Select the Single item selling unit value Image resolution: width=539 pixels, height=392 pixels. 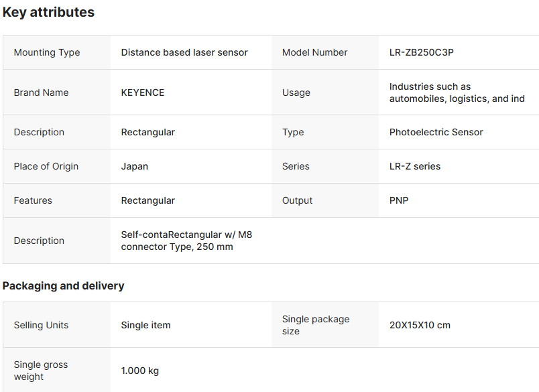[145, 325]
